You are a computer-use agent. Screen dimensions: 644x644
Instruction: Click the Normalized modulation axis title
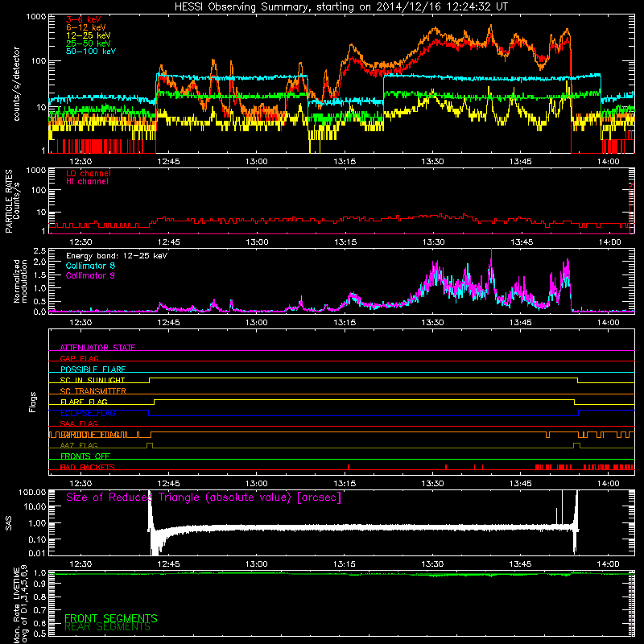pos(21,281)
